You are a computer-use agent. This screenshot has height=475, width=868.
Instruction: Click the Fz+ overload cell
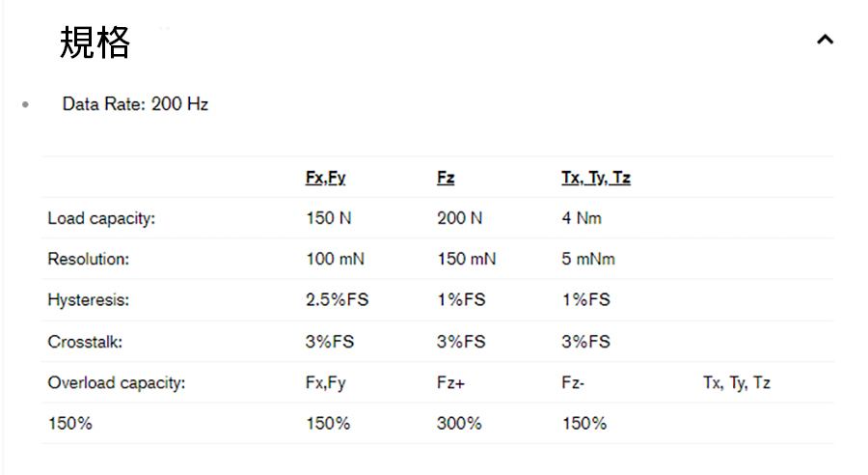(450, 382)
